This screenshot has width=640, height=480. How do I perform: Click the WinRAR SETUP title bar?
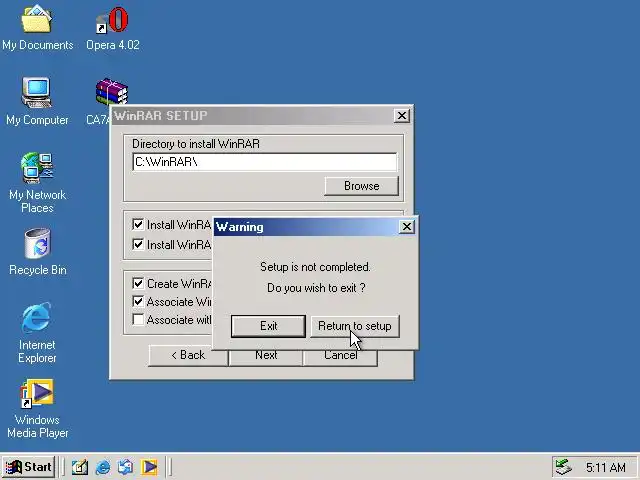[252, 116]
